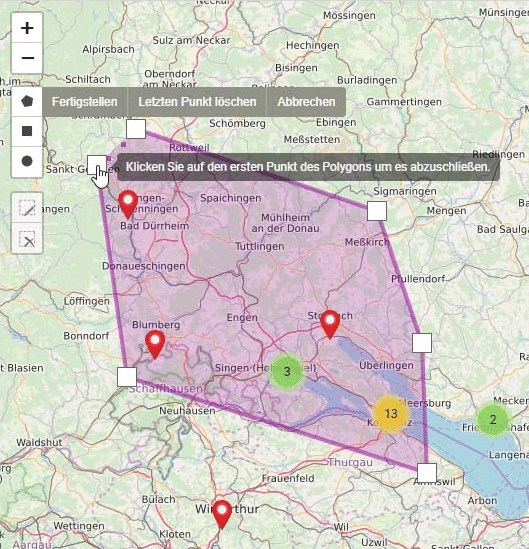The width and height of the screenshot is (529, 549).
Task: Click the Schiltach map label
Action: point(88,79)
